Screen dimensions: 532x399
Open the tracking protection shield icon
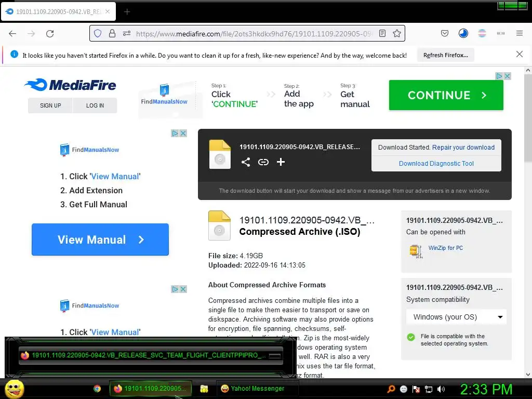click(x=98, y=33)
